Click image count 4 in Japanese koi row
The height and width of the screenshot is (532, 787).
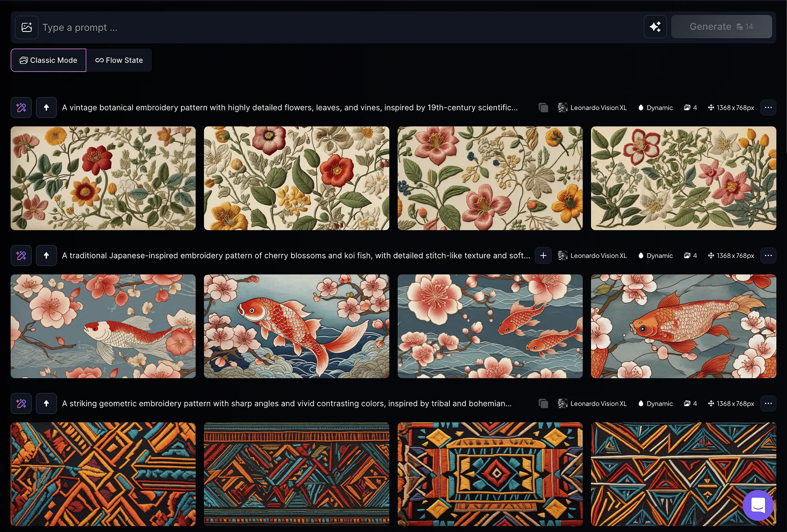tap(691, 256)
